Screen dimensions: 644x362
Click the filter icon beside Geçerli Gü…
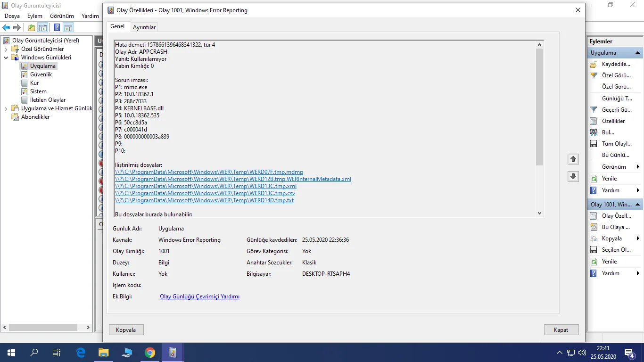coord(594,110)
